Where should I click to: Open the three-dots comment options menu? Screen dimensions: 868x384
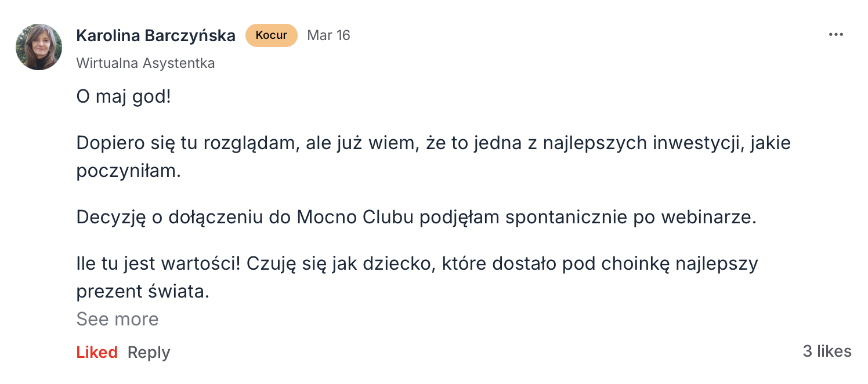pos(836,35)
